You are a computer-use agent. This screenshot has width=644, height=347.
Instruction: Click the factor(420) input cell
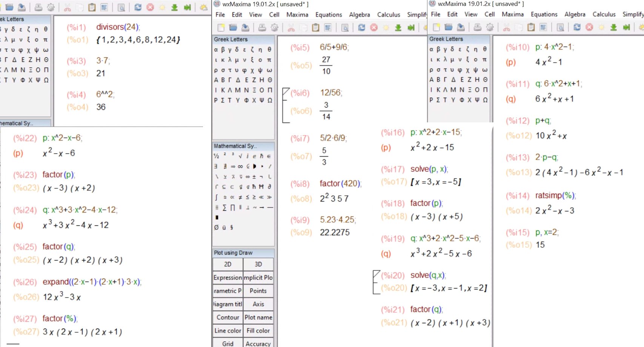click(x=340, y=184)
